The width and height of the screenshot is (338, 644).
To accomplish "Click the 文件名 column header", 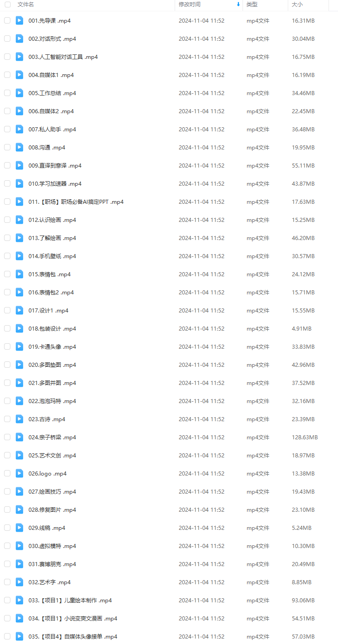I will [26, 5].
